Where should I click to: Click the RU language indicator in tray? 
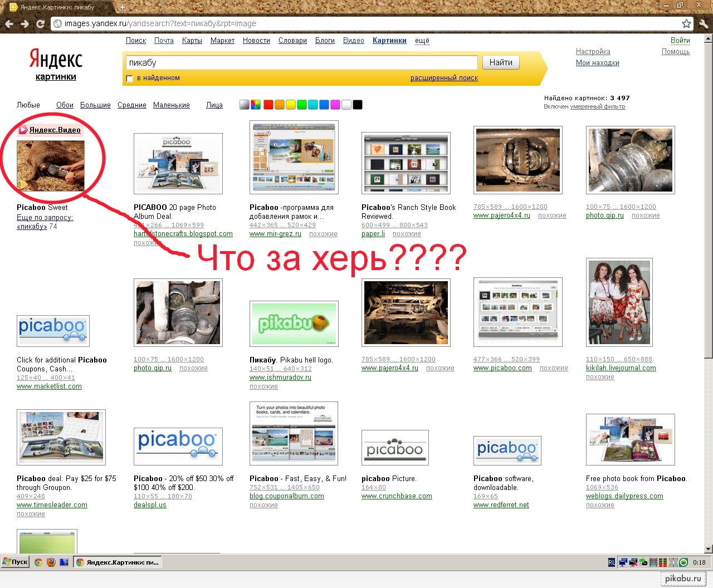point(612,562)
